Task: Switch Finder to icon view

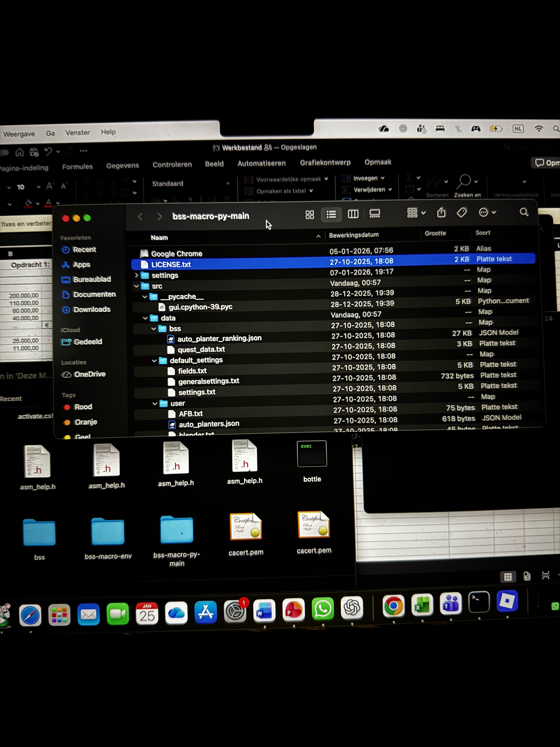Action: (309, 215)
